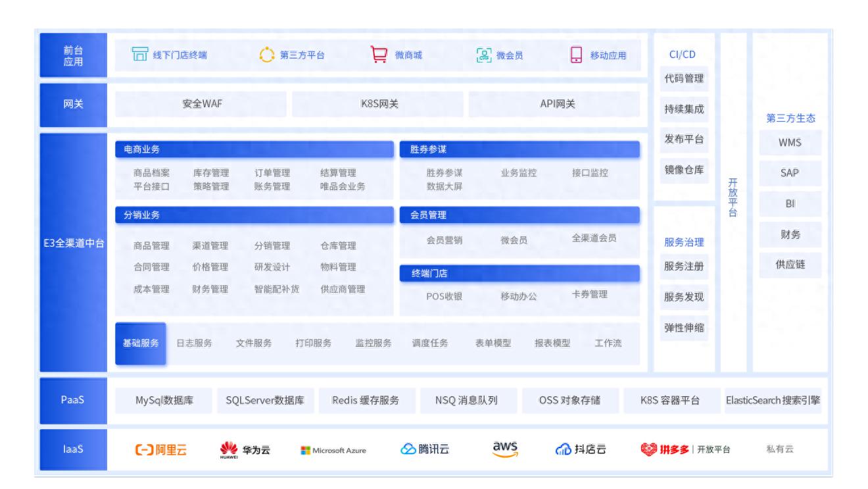
Task: Click the 拼多多 开放平台 logo
Action: tap(685, 450)
